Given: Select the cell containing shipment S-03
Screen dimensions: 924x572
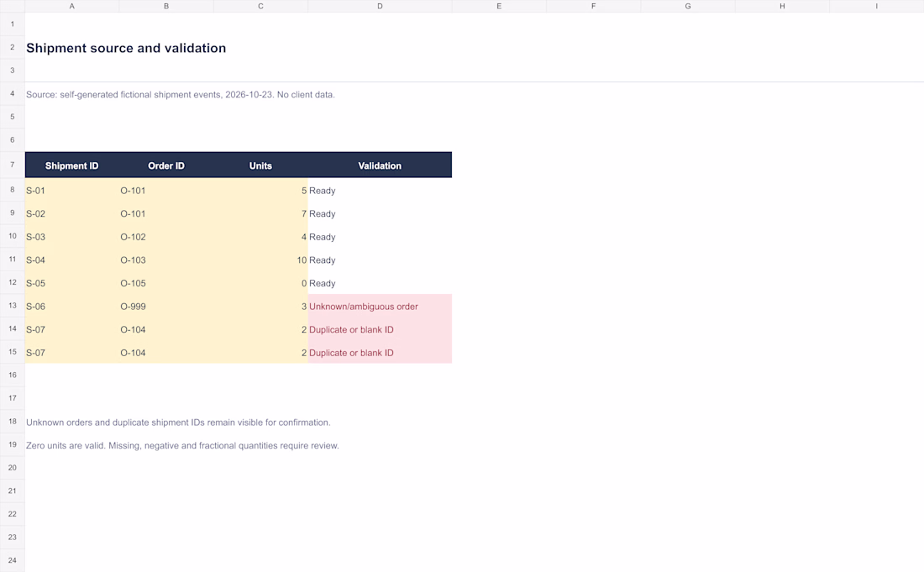Looking at the screenshot, I should [x=72, y=237].
